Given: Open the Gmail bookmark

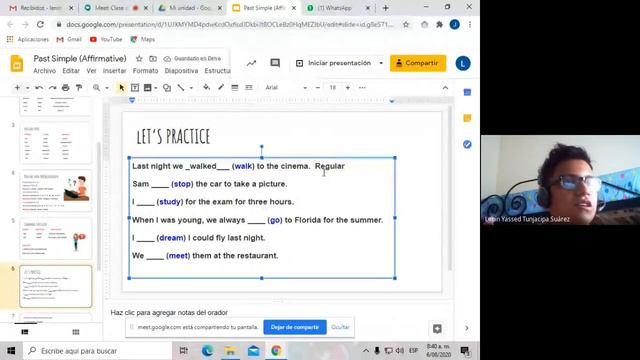Looking at the screenshot, I should 69,39.
